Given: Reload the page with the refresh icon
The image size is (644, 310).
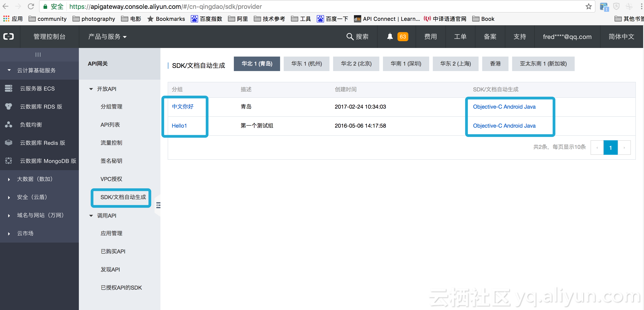Looking at the screenshot, I should tap(31, 7).
